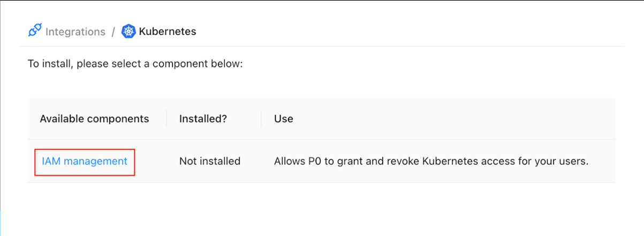
Task: Click the Available components column header
Action: [x=94, y=119]
